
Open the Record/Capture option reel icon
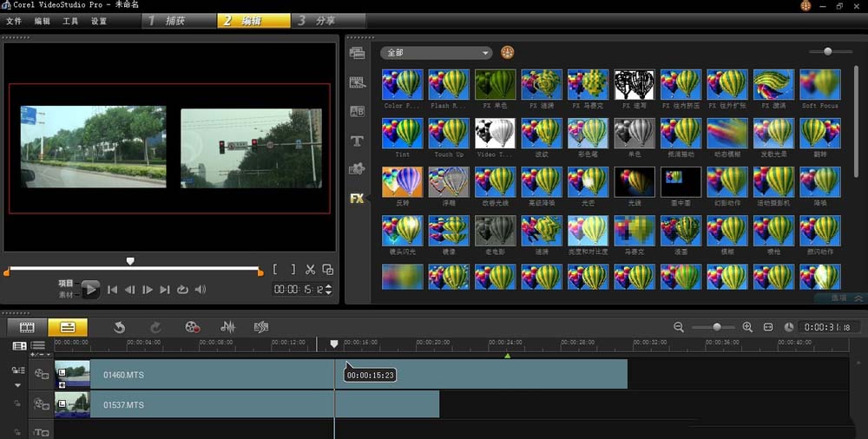[x=193, y=327]
